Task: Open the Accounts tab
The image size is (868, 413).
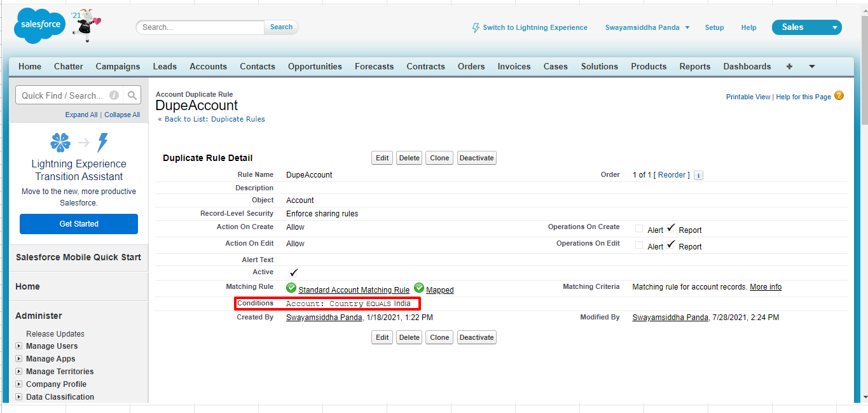Action: [x=208, y=66]
